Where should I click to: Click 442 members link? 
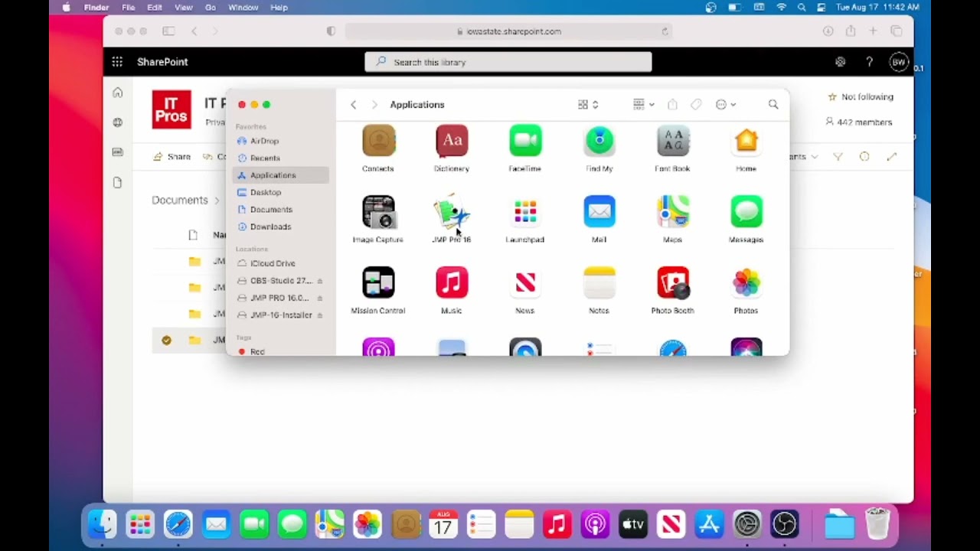point(858,122)
